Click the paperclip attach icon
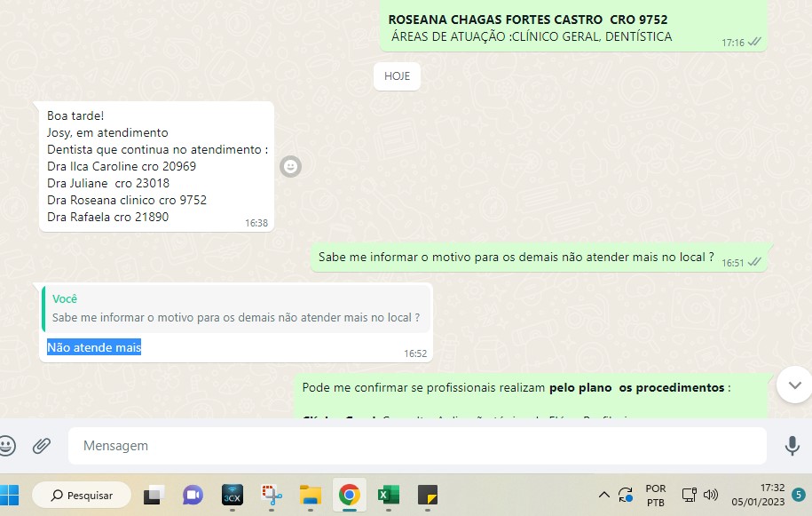The width and height of the screenshot is (812, 516). click(42, 445)
